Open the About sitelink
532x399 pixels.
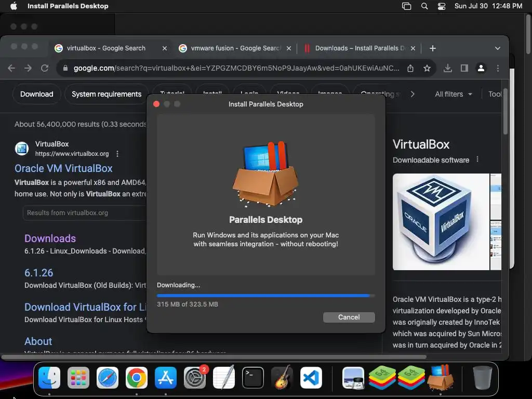38,341
